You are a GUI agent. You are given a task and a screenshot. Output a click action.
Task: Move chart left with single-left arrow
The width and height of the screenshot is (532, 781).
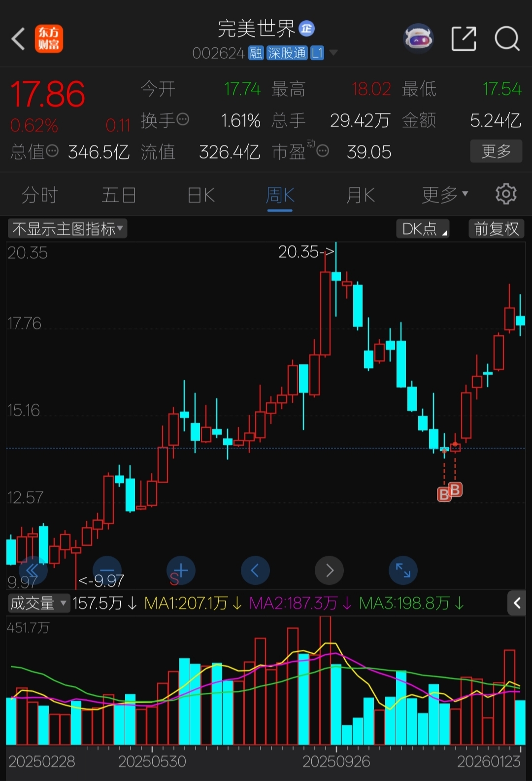pyautogui.click(x=255, y=570)
